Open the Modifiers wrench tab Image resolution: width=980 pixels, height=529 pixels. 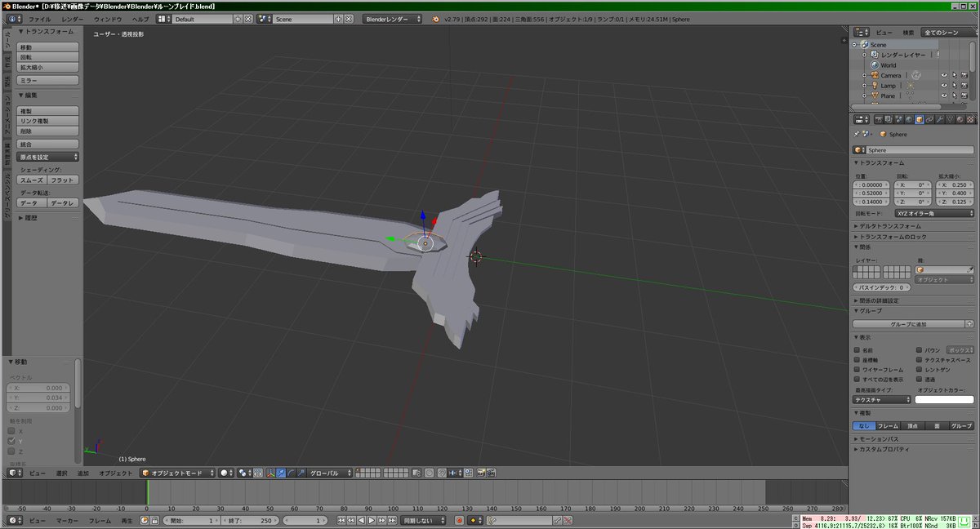tap(939, 119)
